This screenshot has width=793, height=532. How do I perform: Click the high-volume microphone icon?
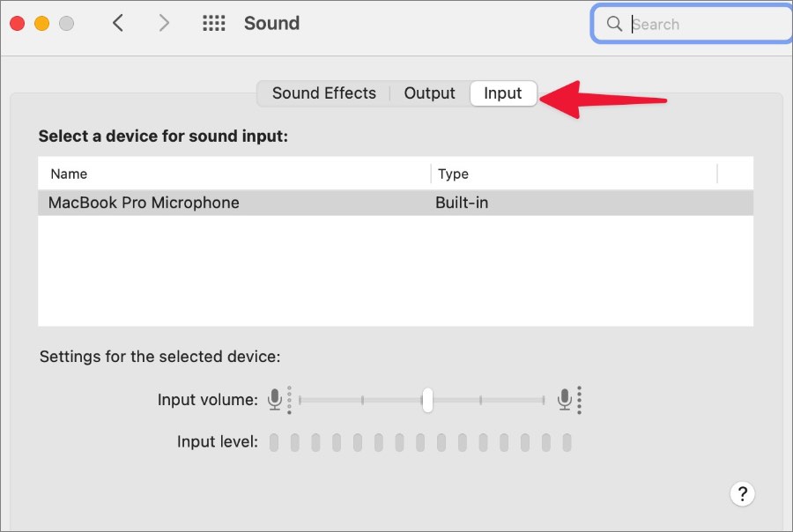coord(565,400)
